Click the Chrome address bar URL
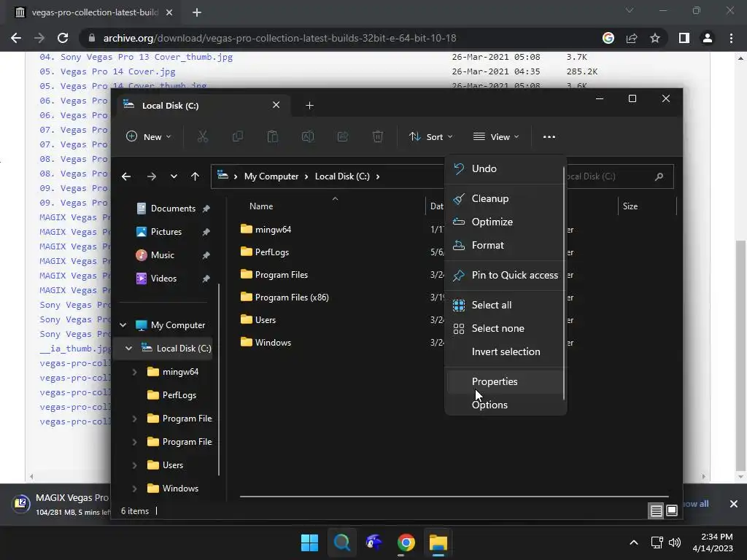This screenshot has height=560, width=747. pyautogui.click(x=279, y=38)
